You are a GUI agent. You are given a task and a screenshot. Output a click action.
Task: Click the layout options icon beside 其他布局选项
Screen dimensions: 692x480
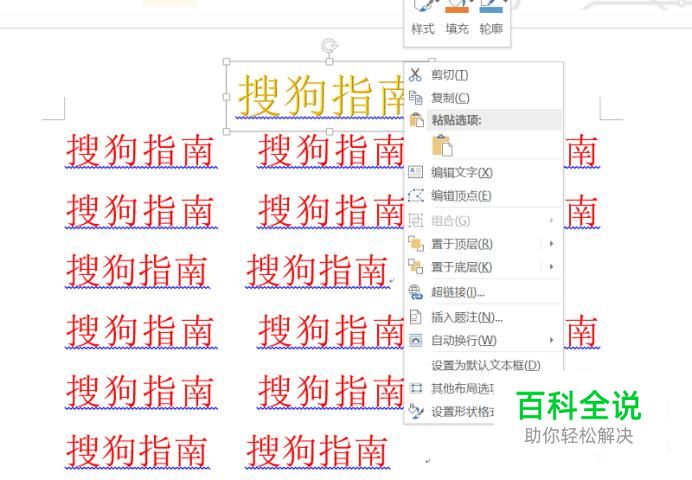pyautogui.click(x=415, y=388)
